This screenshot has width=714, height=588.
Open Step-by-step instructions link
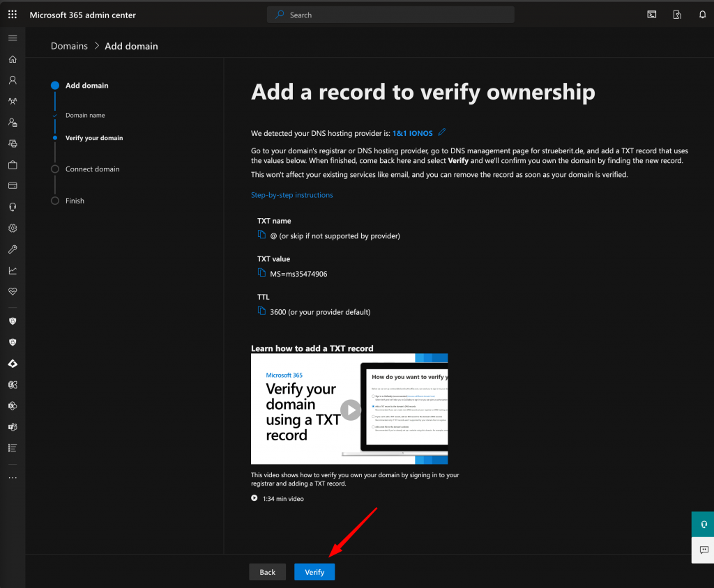291,195
